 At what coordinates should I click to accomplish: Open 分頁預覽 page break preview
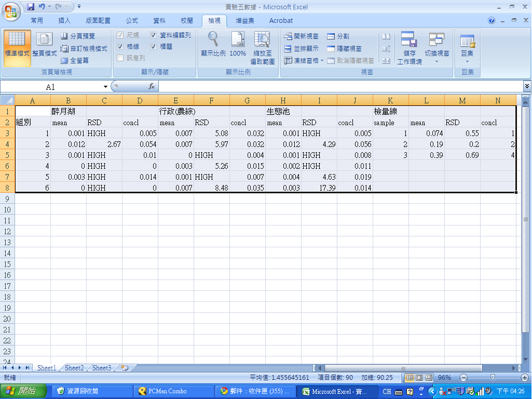click(x=78, y=36)
